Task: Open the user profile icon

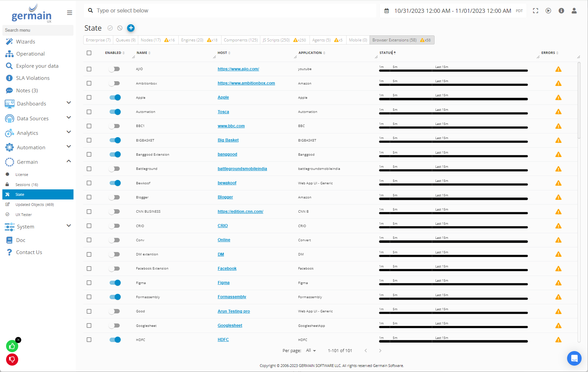Action: click(574, 11)
